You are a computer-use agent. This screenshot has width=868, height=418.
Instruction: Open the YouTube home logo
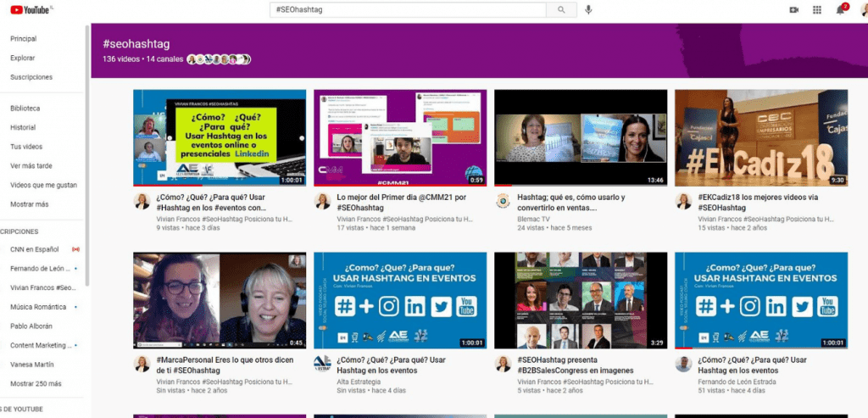pos(31,9)
